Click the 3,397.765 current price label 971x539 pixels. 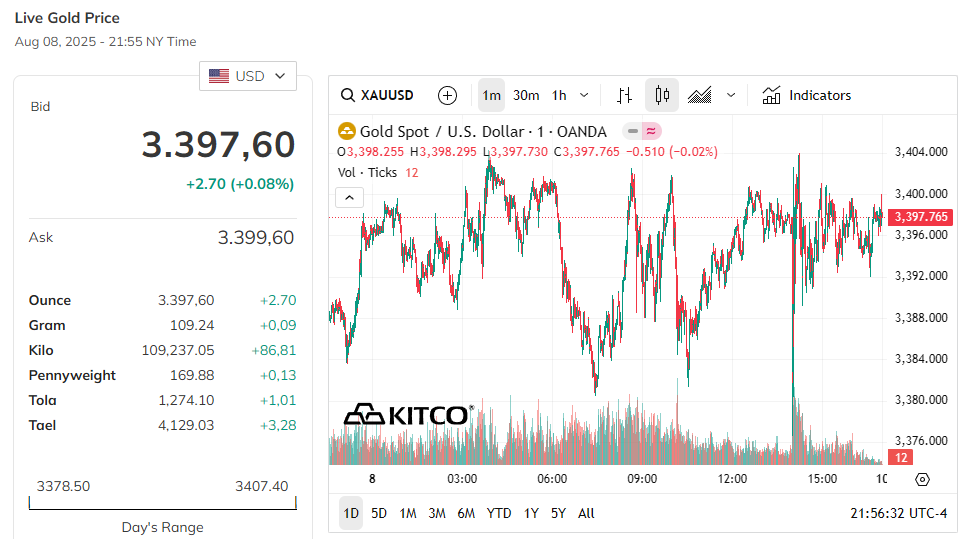920,217
